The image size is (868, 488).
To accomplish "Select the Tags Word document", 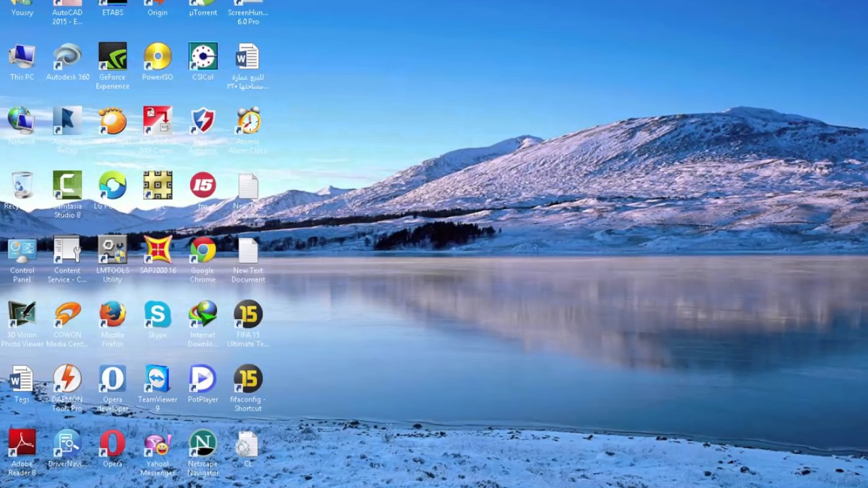I will pyautogui.click(x=22, y=384).
